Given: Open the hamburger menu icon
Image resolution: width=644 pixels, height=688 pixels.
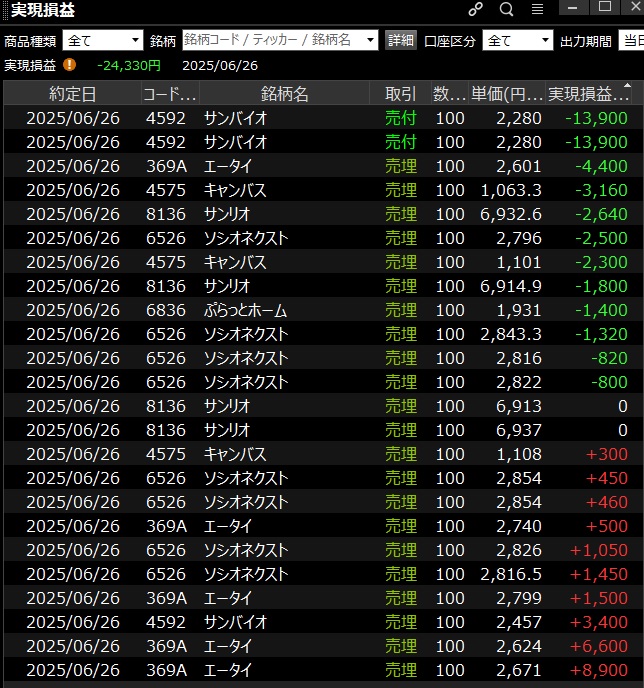Looking at the screenshot, I should (537, 9).
